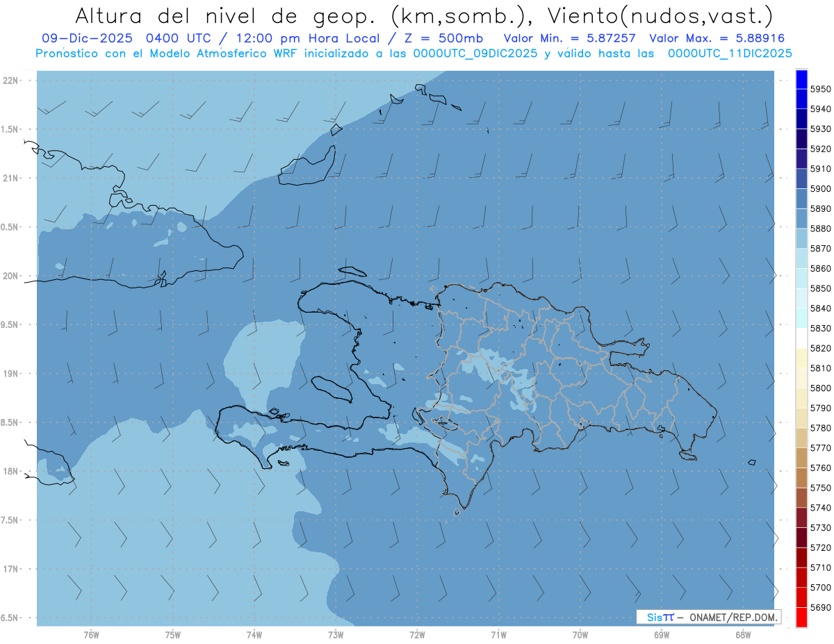834x644 pixels.
Task: Select the 71W longitude label
Action: coord(498,634)
